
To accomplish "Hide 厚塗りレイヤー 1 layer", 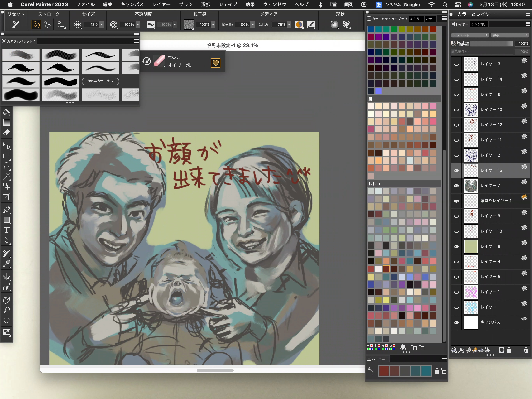I will (456, 201).
